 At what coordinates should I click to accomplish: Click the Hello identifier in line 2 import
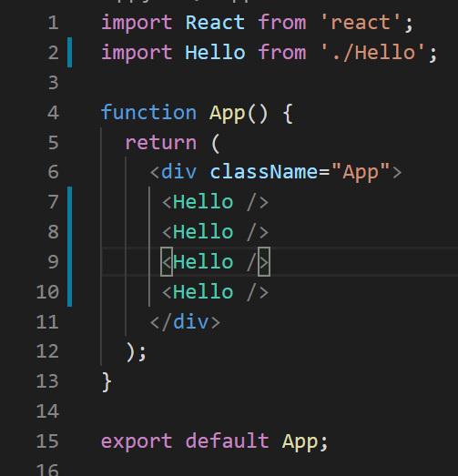click(x=215, y=53)
